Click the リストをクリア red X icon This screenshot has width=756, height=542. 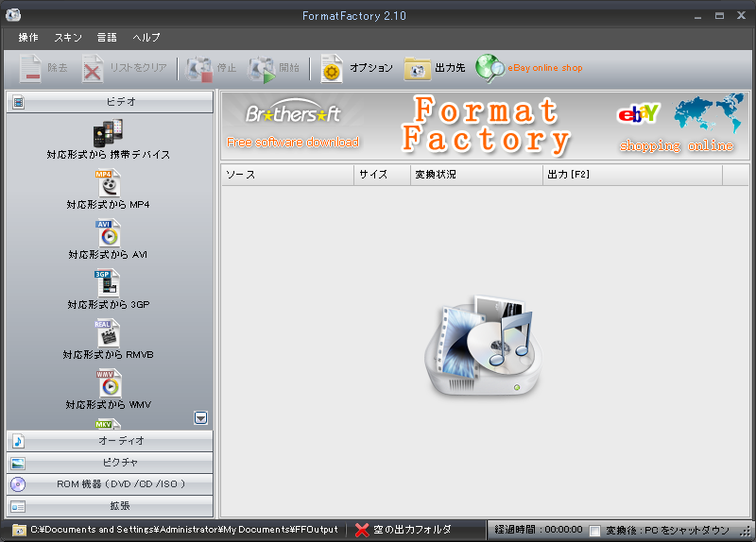[92, 68]
